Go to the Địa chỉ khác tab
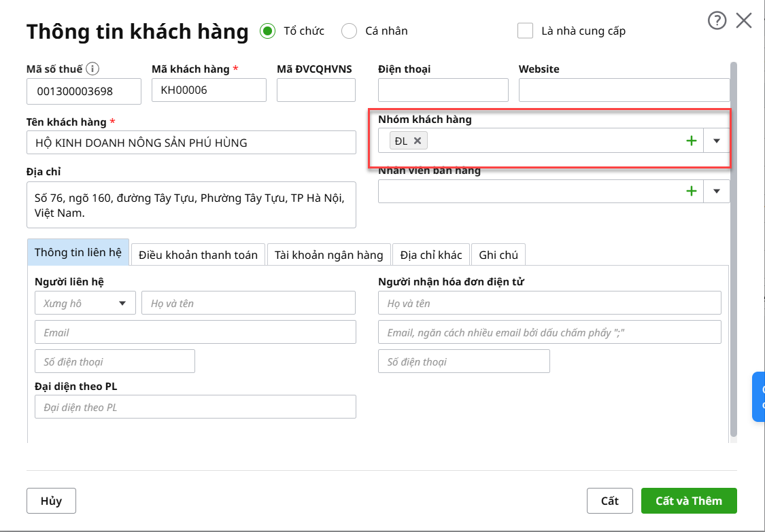The width and height of the screenshot is (765, 532). click(431, 255)
